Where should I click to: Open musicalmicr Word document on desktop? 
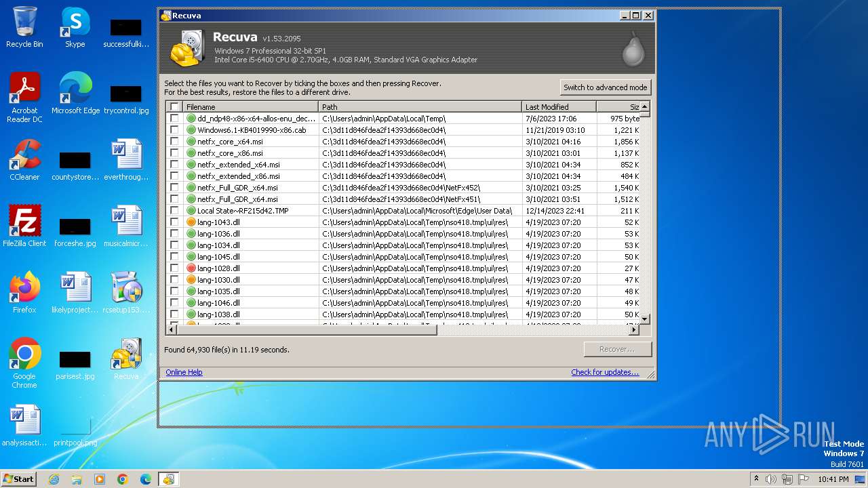click(x=126, y=226)
